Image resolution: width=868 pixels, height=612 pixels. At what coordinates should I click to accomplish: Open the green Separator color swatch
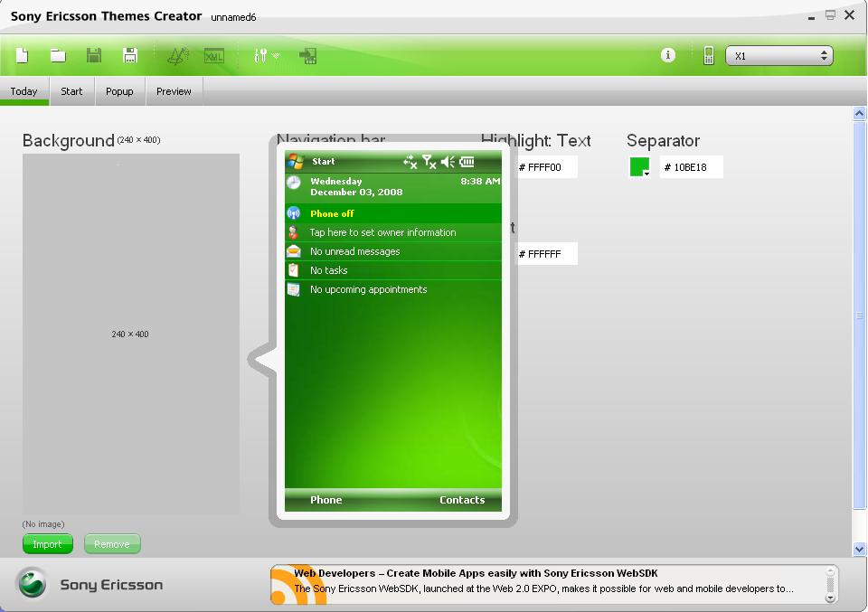point(640,166)
